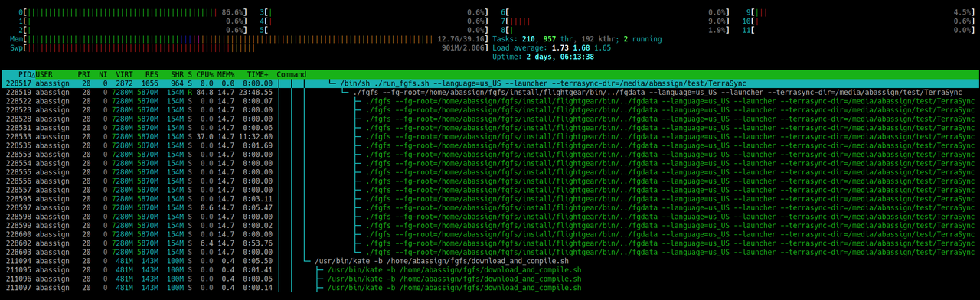This screenshot has width=980, height=300.
Task: Sort by the RES column header
Action: point(152,74)
